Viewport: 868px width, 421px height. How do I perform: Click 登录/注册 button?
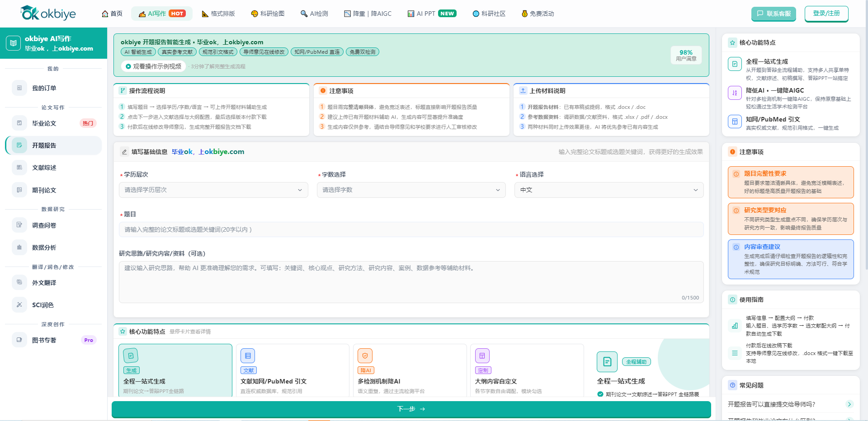tap(826, 14)
